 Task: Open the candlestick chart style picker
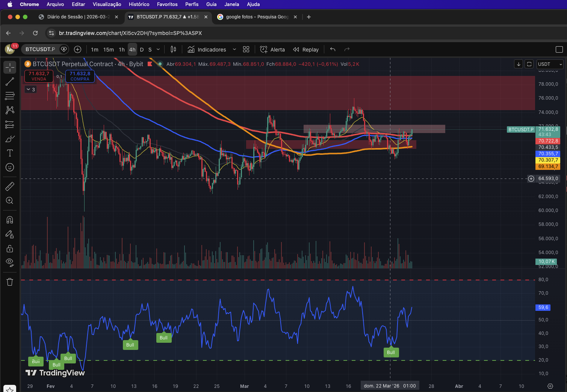[173, 50]
